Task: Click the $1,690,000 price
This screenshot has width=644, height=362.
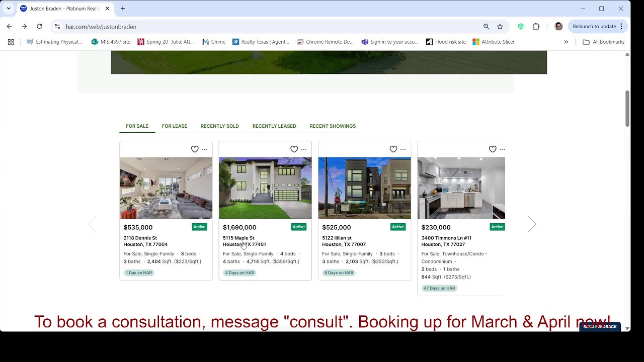Action: click(239, 228)
